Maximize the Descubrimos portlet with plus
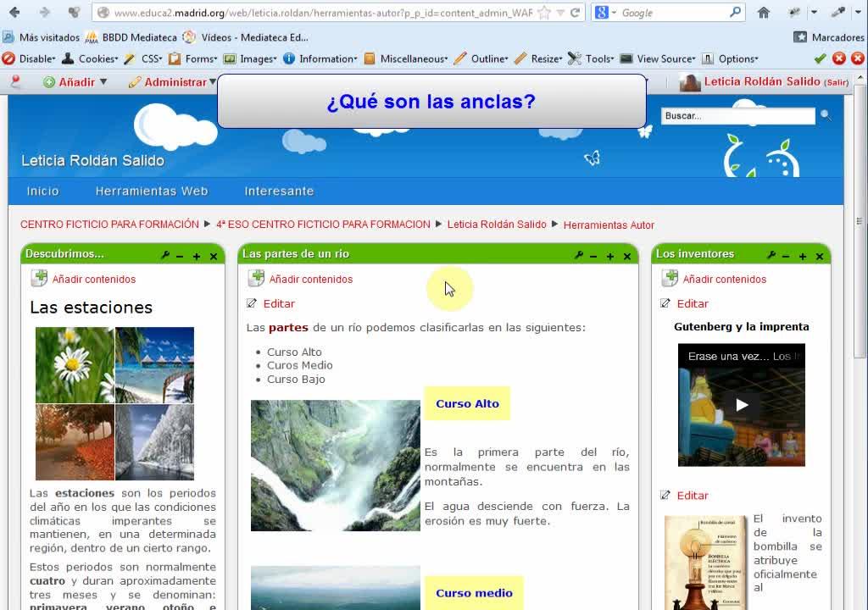Image resolution: width=868 pixels, height=610 pixels. (x=197, y=257)
